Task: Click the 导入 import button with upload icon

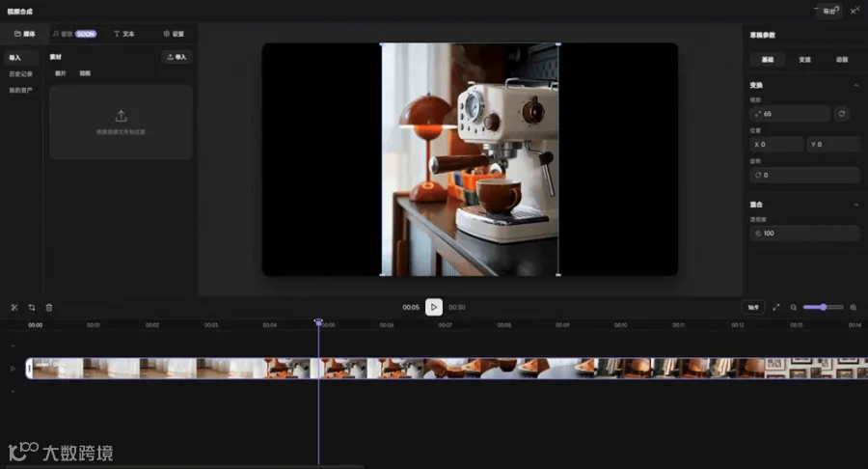Action: [x=177, y=57]
